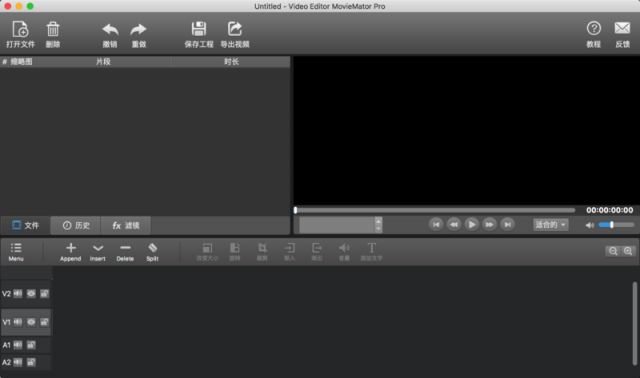Click the Fade In (渐入) tool icon
Screen dimensions: 640x378
click(289, 248)
